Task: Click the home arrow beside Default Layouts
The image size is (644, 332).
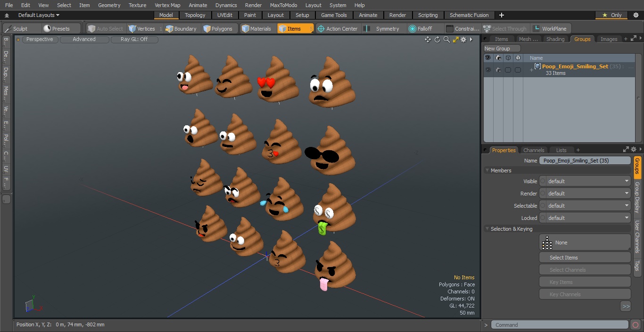Action: [7, 15]
